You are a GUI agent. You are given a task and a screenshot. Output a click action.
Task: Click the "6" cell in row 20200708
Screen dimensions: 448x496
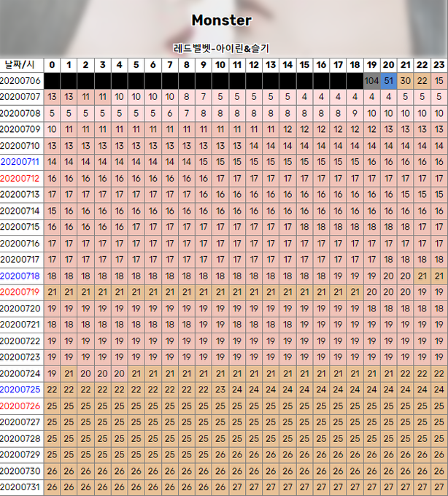coord(169,113)
